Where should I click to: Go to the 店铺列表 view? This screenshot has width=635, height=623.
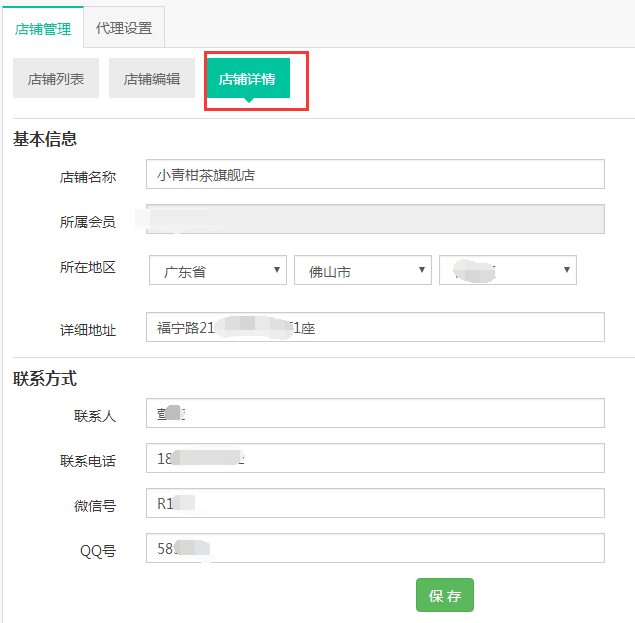pyautogui.click(x=56, y=79)
